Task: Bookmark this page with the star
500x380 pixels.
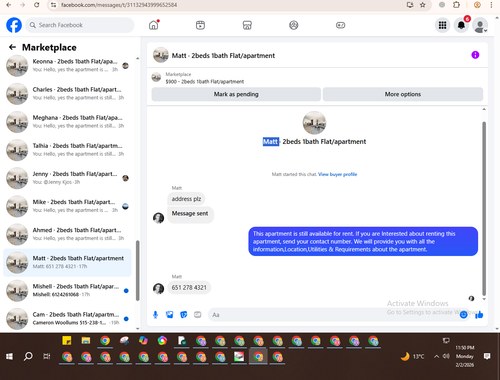Action: click(423, 5)
